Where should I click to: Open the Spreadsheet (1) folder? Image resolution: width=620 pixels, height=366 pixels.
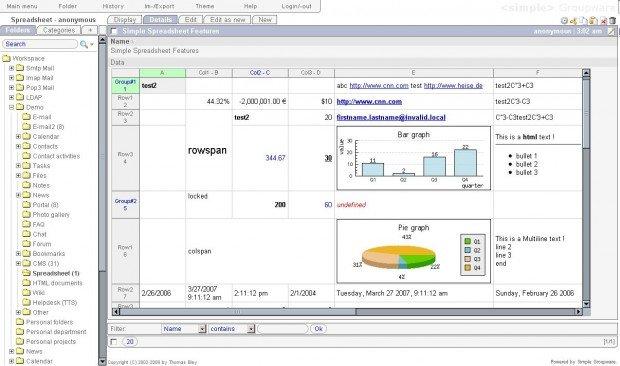pos(56,273)
